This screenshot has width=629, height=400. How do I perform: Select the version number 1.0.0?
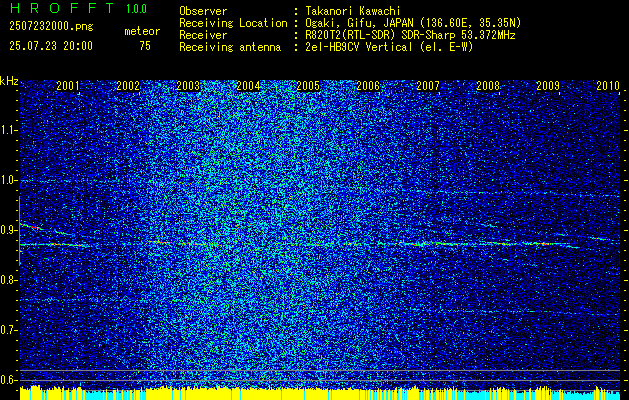[136, 8]
